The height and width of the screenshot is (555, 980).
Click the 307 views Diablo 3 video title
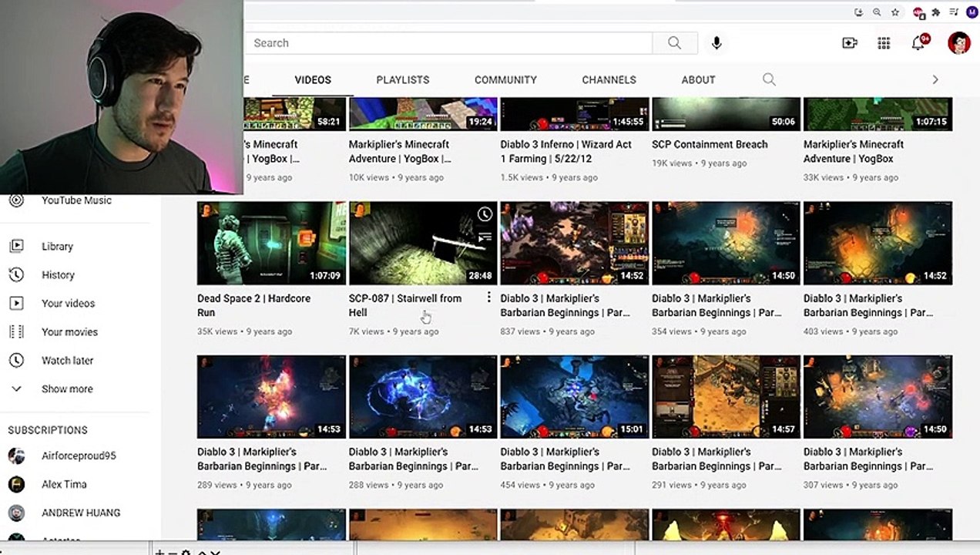coord(868,459)
